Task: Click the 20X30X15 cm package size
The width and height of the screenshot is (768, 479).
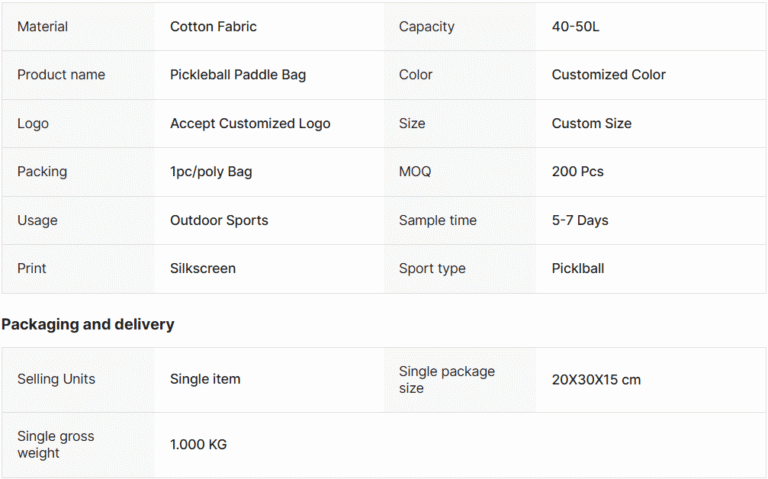Action: point(596,380)
